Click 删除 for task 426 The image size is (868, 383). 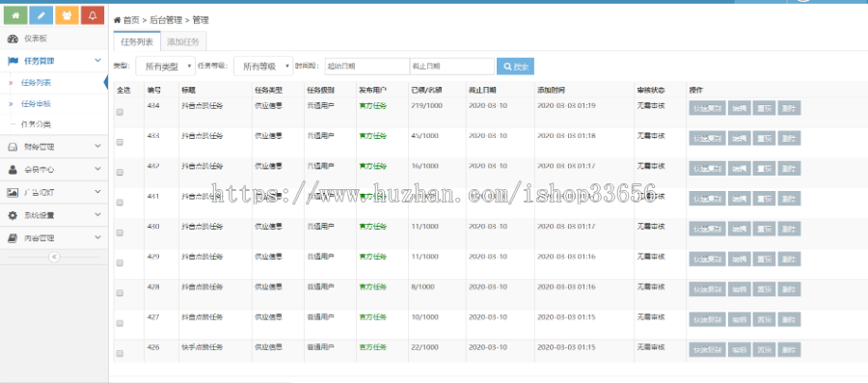(x=789, y=349)
